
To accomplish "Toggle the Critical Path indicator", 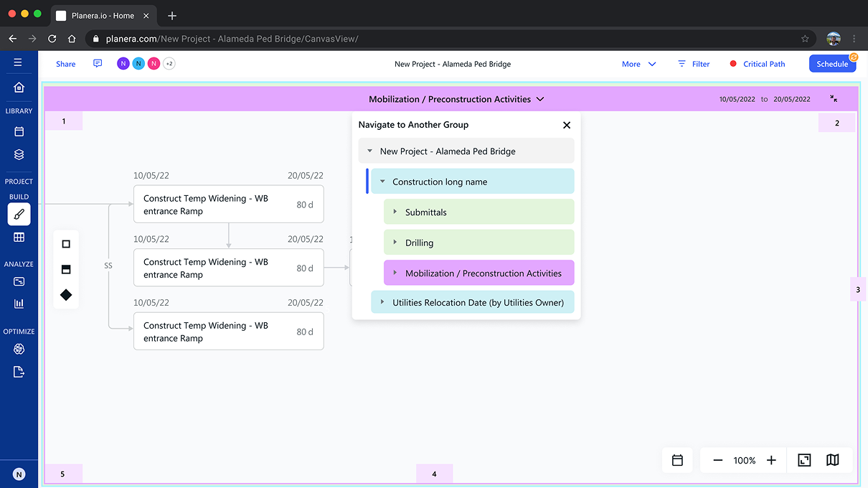I will click(x=758, y=64).
